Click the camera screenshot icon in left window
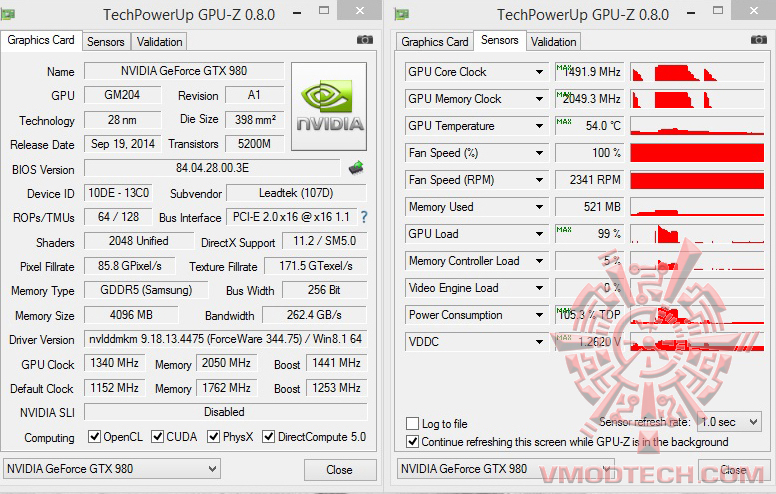 point(365,40)
